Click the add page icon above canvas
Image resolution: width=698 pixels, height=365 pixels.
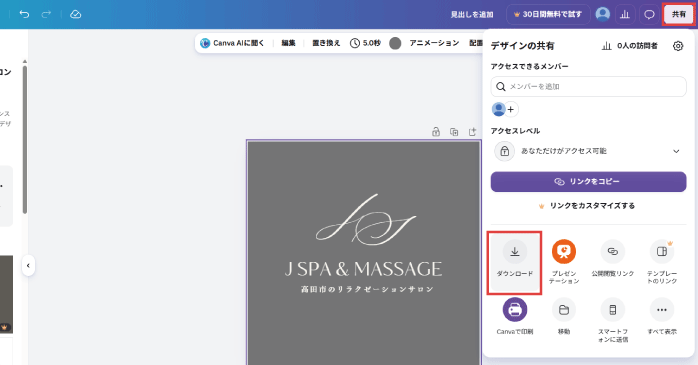(472, 132)
